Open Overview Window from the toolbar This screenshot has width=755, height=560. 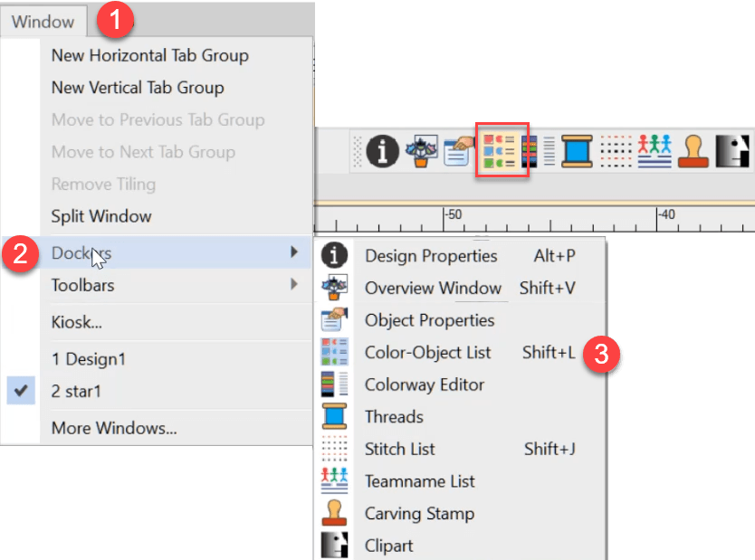click(x=420, y=151)
